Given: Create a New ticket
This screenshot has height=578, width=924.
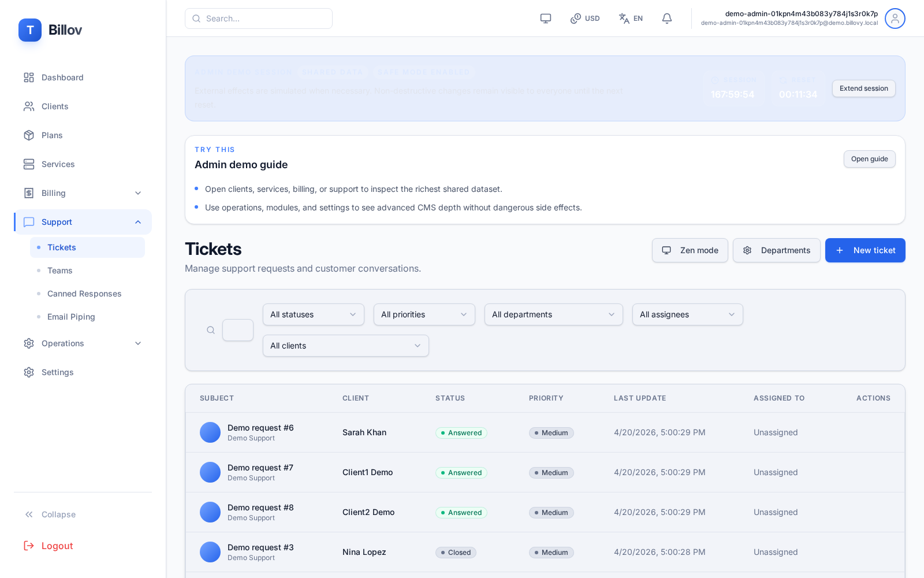Looking at the screenshot, I should [865, 250].
